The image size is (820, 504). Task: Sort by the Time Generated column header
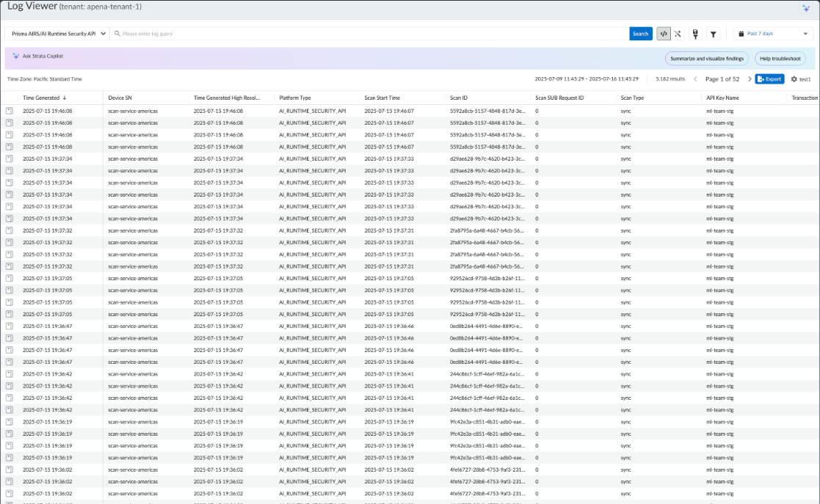pyautogui.click(x=41, y=98)
